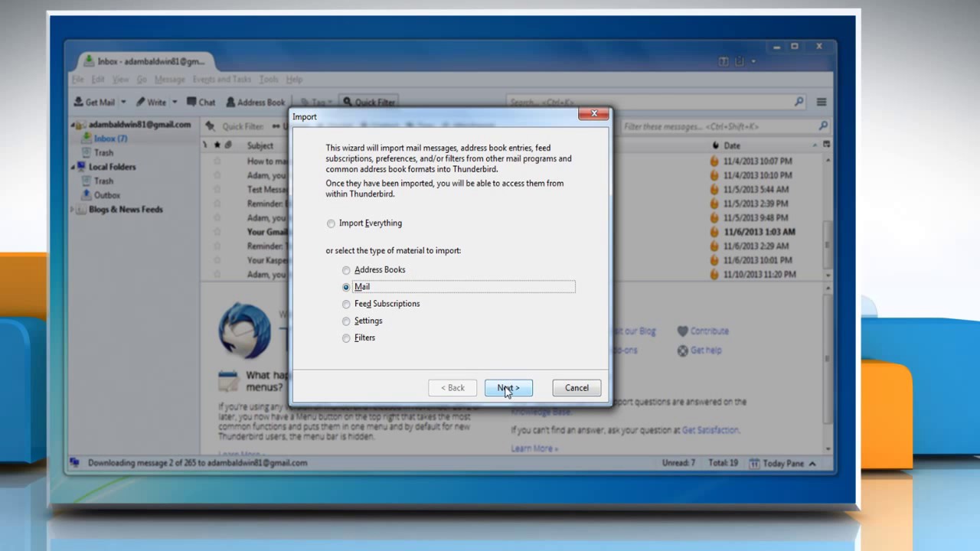Open the Get help link

[x=706, y=350]
